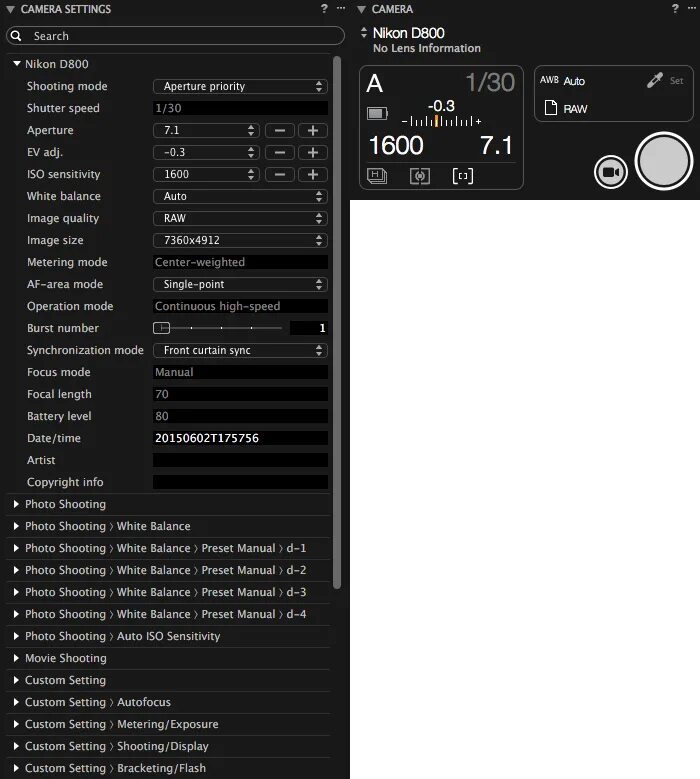Viewport: 700px width, 779px height.
Task: Click the AF-area bracket icon in Camera panel
Action: point(463,176)
